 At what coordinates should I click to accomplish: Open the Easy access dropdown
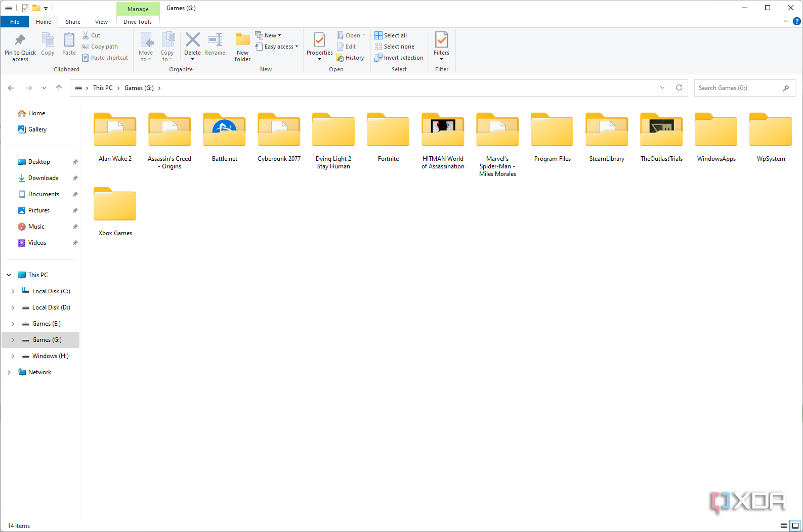point(277,47)
